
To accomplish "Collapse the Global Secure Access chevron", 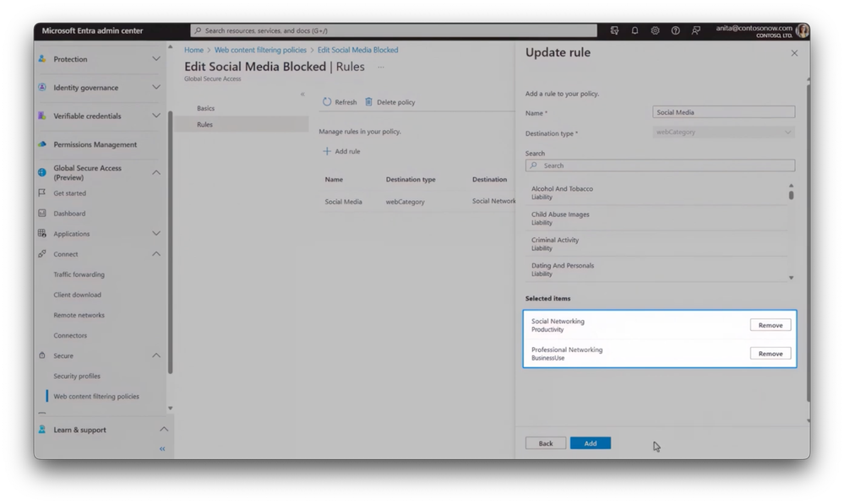I will tap(156, 173).
